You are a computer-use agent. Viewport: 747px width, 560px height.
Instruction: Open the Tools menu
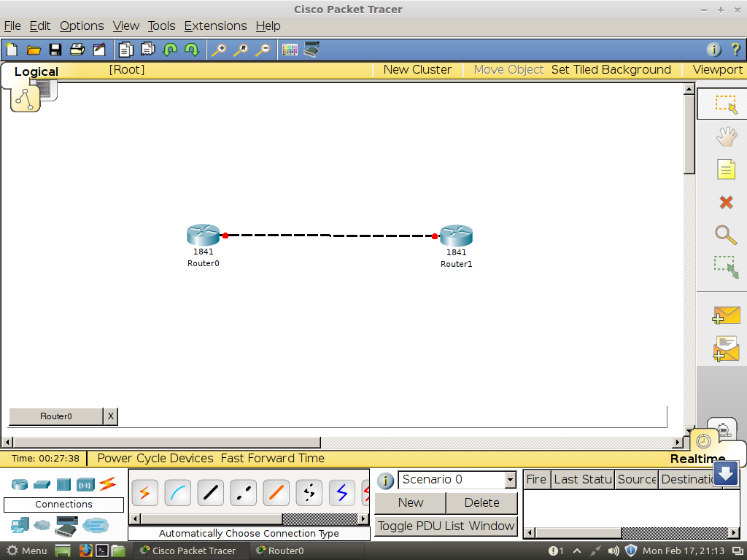tap(161, 26)
